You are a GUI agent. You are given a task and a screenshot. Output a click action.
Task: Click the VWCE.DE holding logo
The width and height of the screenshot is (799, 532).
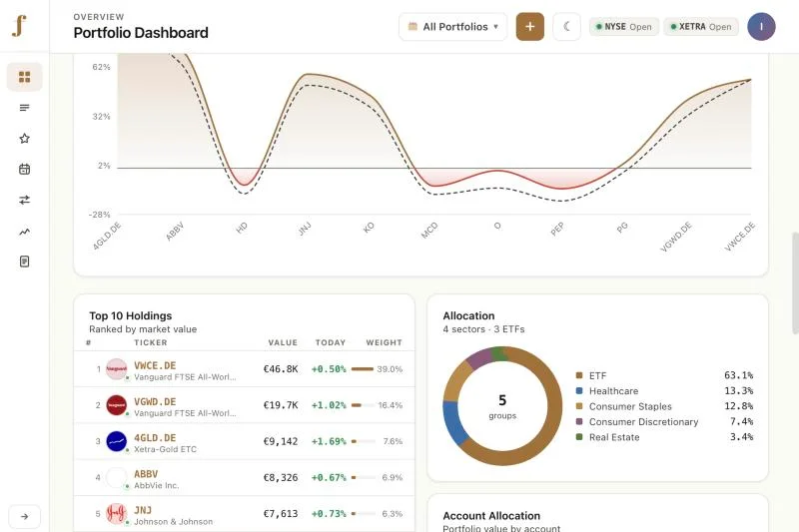click(x=116, y=369)
